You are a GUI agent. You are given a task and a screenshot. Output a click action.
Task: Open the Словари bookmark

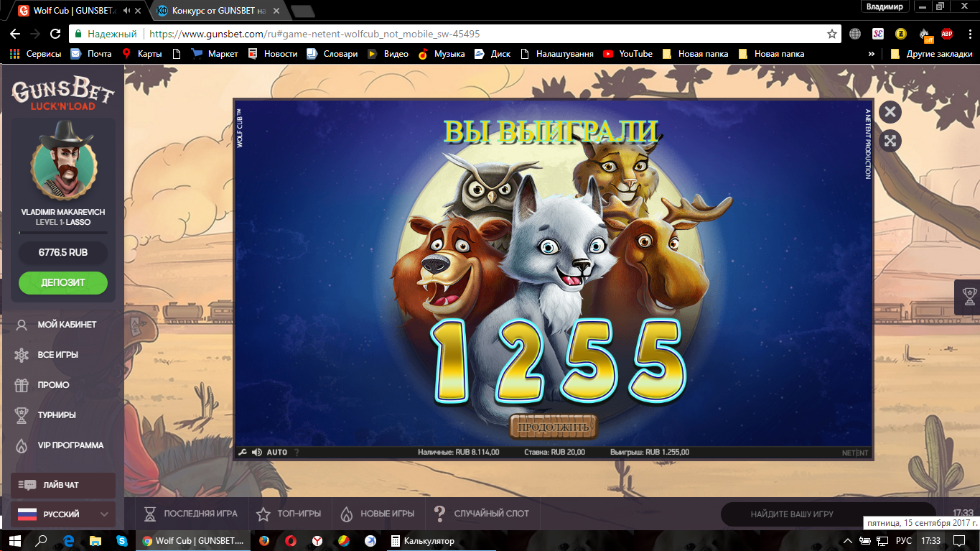pos(332,54)
